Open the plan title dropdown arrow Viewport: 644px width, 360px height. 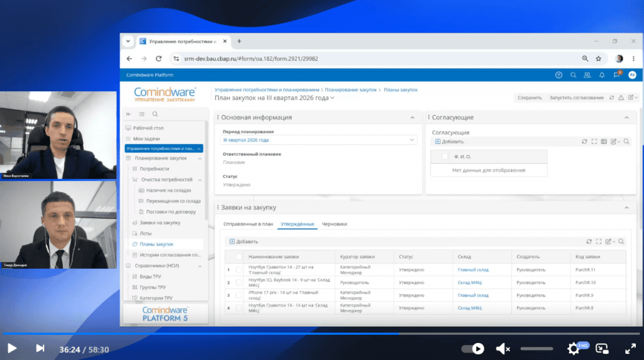[x=332, y=98]
